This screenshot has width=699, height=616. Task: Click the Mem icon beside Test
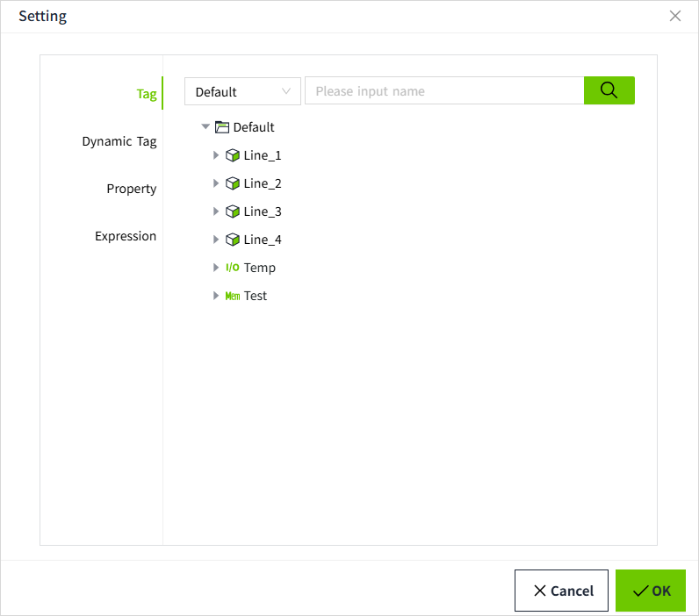(x=233, y=296)
